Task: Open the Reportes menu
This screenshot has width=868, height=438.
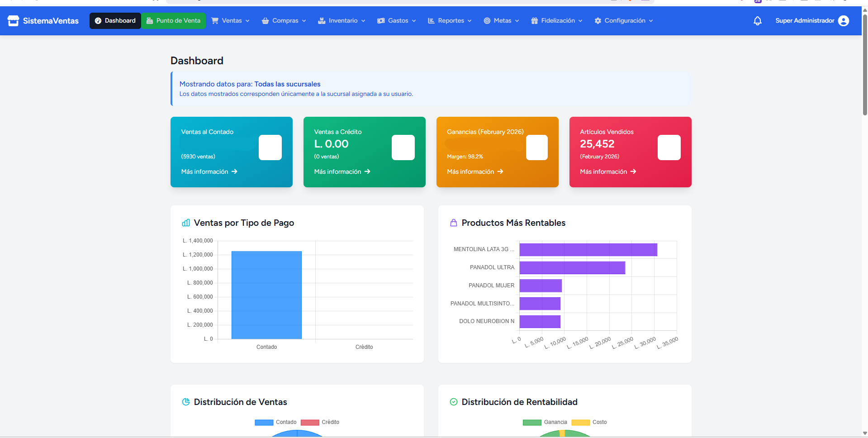Action: (x=450, y=21)
